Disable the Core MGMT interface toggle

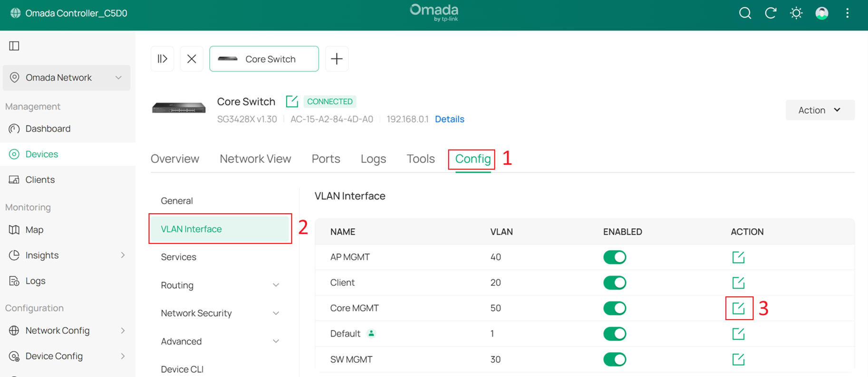pyautogui.click(x=615, y=309)
